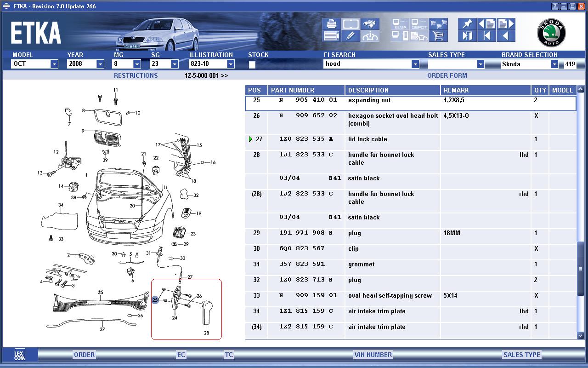This screenshot has height=368, width=588.
Task: Select the 'lid lock cable' row
Action: click(411, 143)
